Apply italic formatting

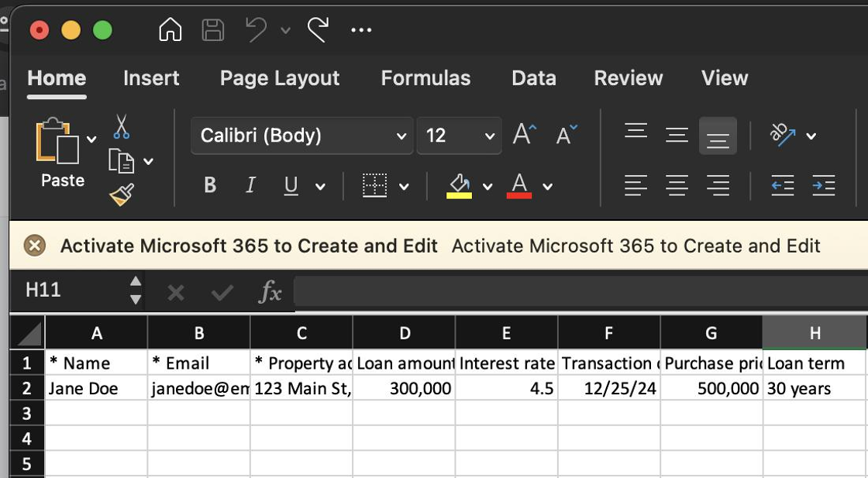tap(250, 185)
